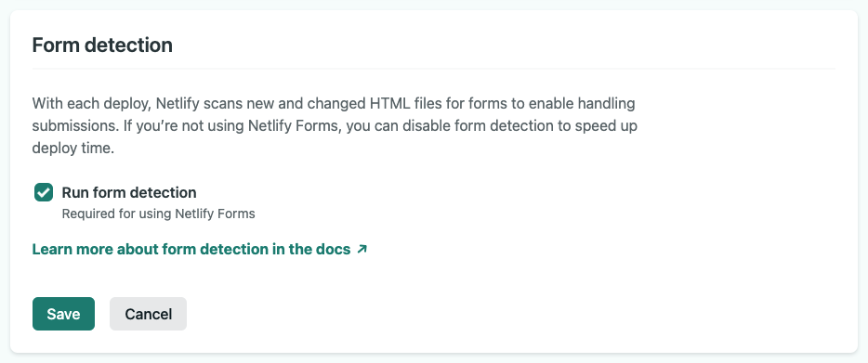Click the word 'docs' in the green link
The width and height of the screenshot is (868, 363).
tap(334, 249)
